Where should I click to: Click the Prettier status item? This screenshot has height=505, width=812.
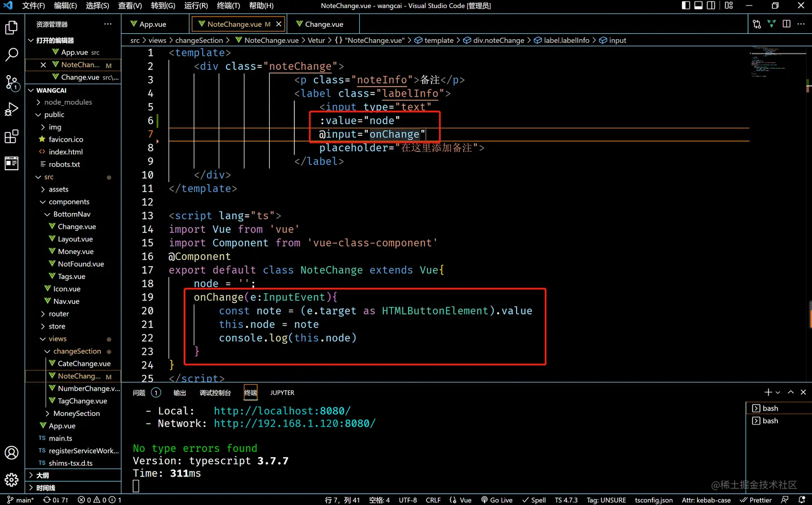tap(756, 500)
